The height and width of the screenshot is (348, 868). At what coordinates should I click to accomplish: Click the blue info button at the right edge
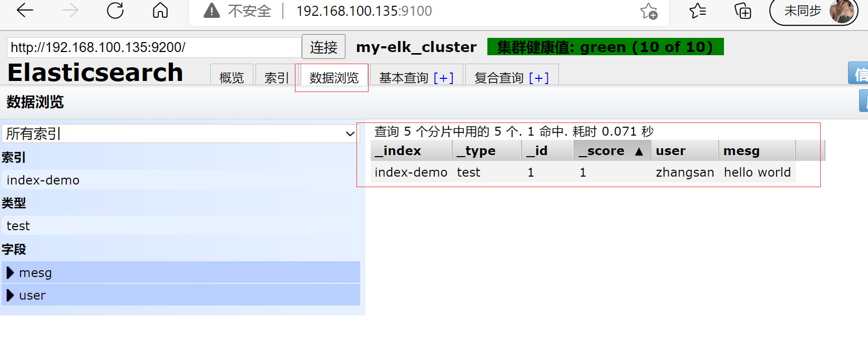pos(858,73)
